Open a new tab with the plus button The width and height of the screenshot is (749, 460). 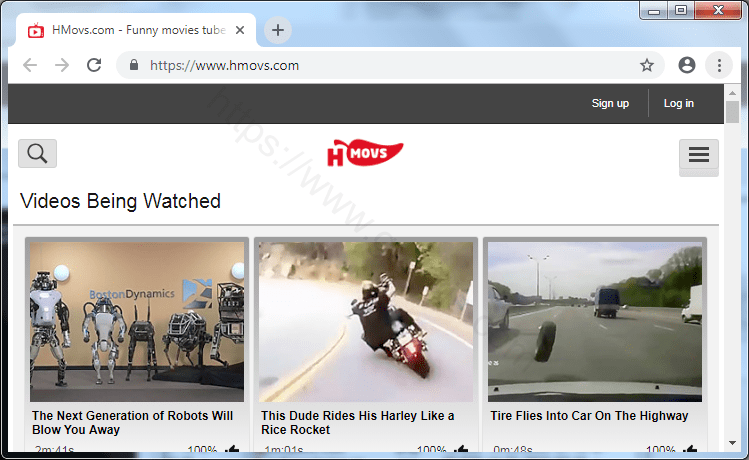[x=278, y=30]
